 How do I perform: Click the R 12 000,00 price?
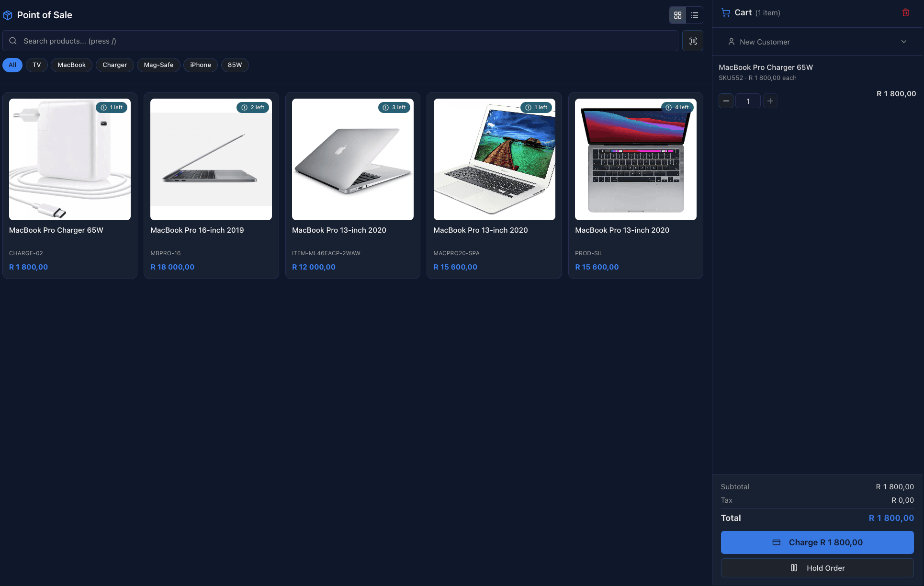(314, 267)
